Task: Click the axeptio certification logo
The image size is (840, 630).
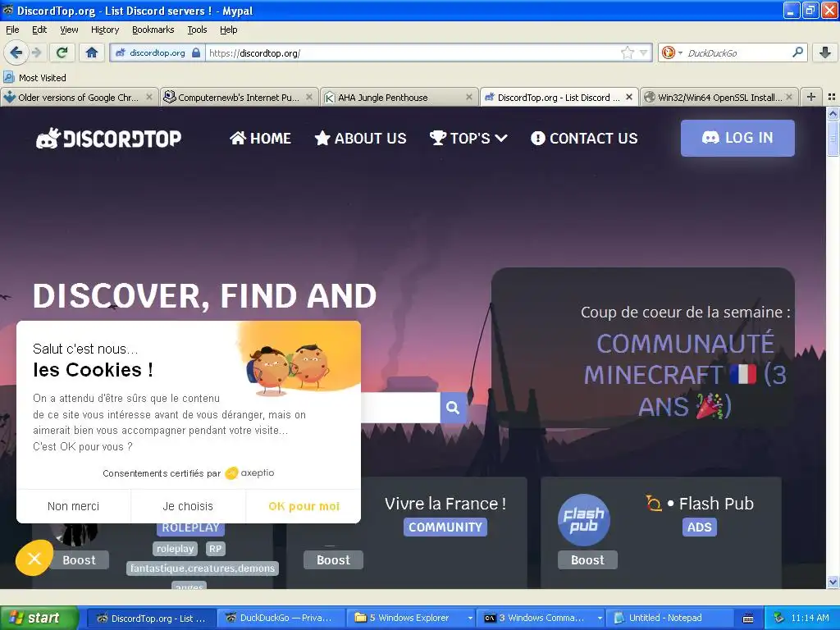Action: click(249, 473)
